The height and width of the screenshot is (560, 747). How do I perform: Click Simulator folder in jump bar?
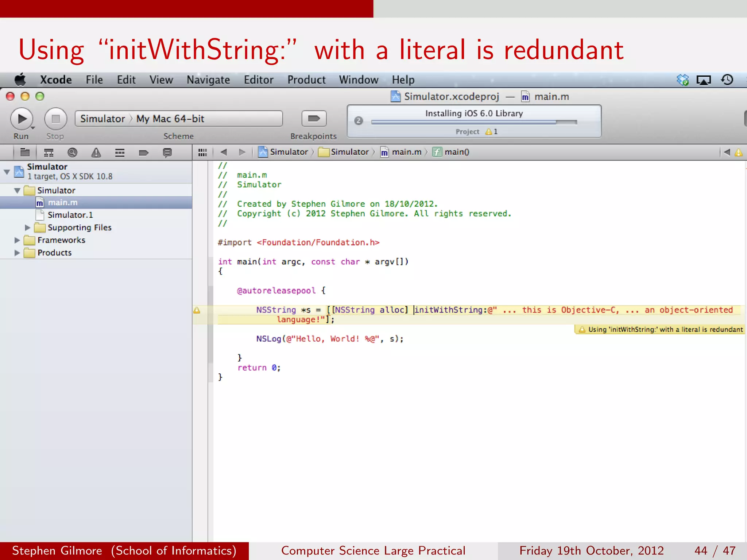(x=343, y=152)
